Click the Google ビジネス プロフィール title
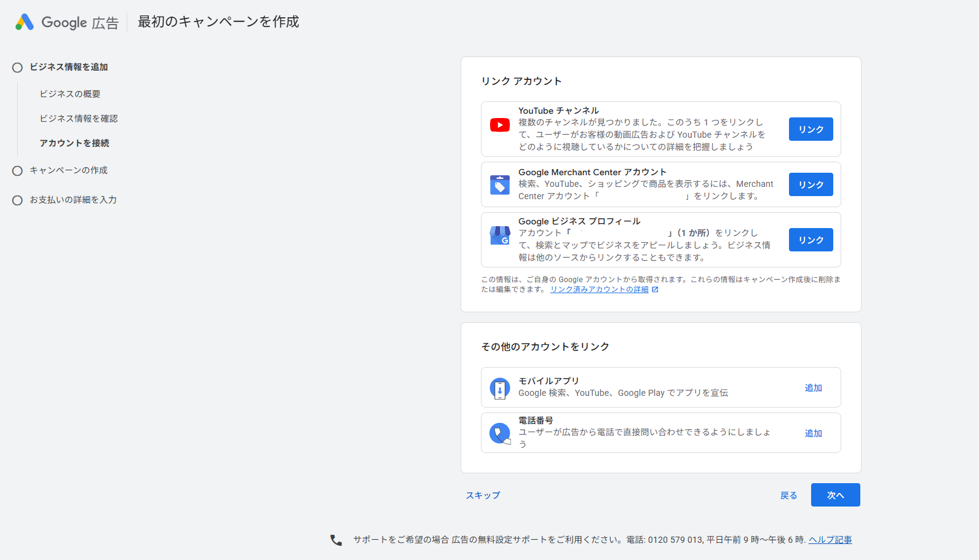The width and height of the screenshot is (979, 560). 579,221
